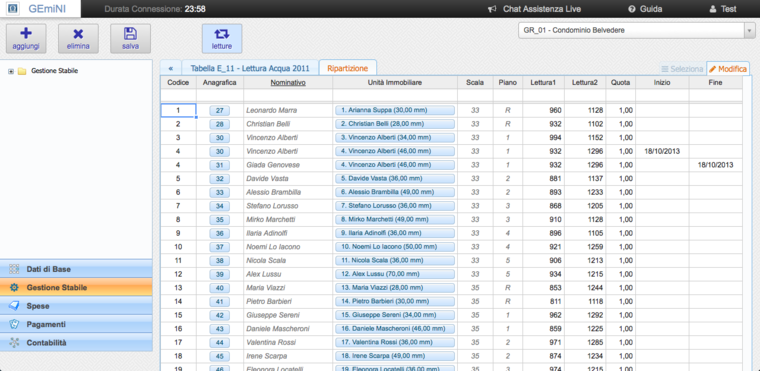Click the Unità Immobiliare filter input field
Viewport: 760px width, 371px height.
pyautogui.click(x=395, y=95)
